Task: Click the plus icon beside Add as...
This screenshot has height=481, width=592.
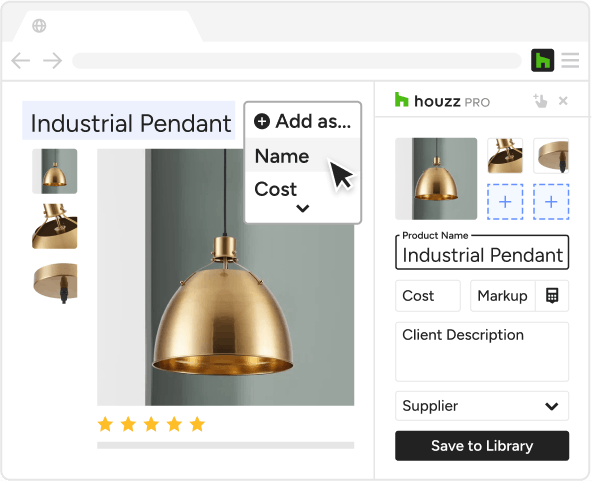Action: point(262,122)
